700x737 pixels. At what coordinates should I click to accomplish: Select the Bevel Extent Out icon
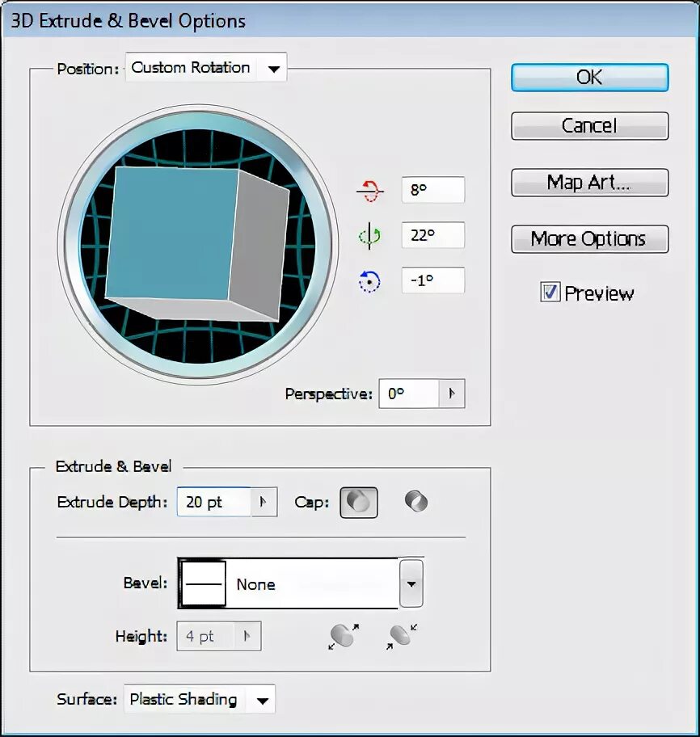pyautogui.click(x=344, y=637)
